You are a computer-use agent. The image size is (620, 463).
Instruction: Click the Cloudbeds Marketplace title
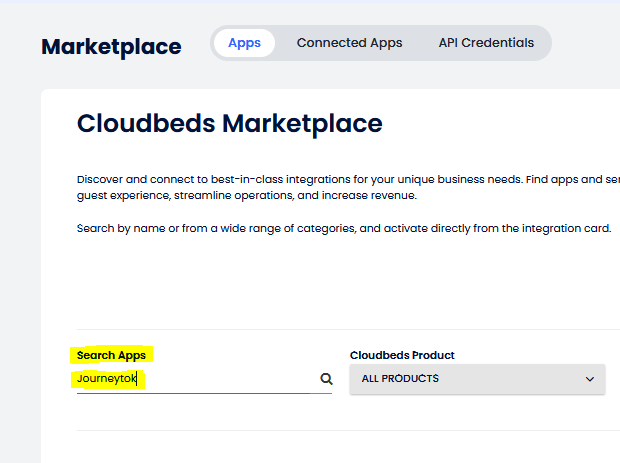pos(229,124)
